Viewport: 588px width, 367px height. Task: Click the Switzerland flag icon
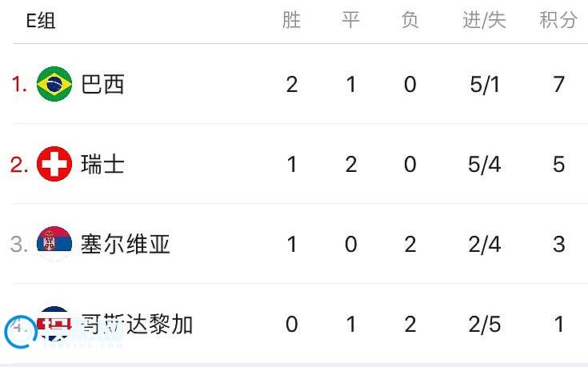coord(54,165)
